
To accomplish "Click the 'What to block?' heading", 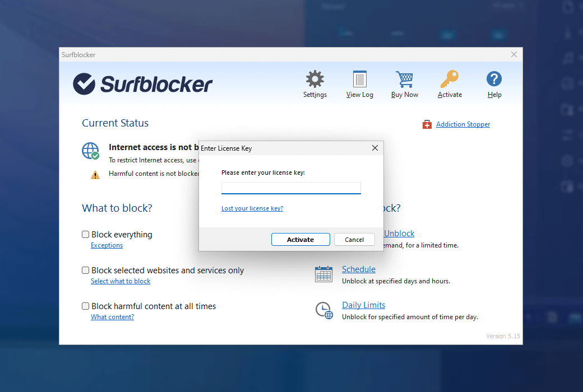I will coord(117,208).
